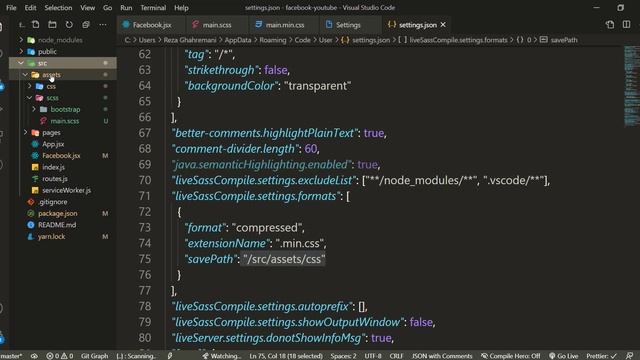
Task: Open errors and warnings count in status bar
Action: [60, 356]
